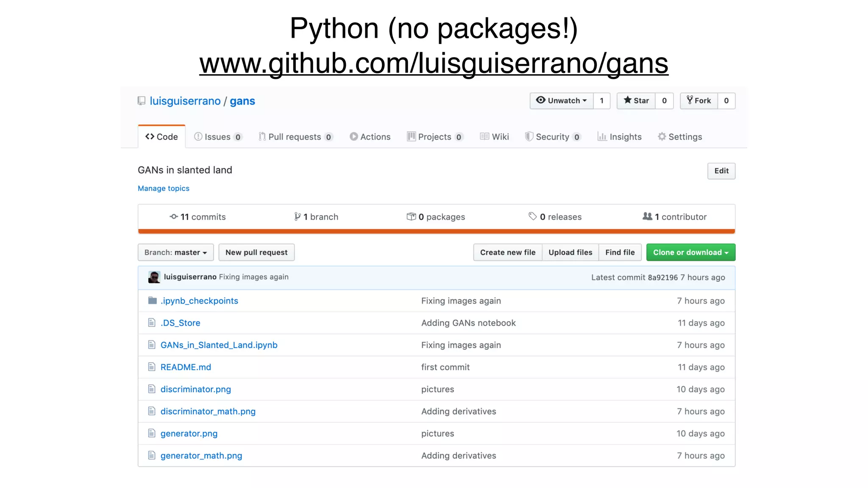Open the Pull requests tab
The image size is (868, 488).
click(296, 137)
